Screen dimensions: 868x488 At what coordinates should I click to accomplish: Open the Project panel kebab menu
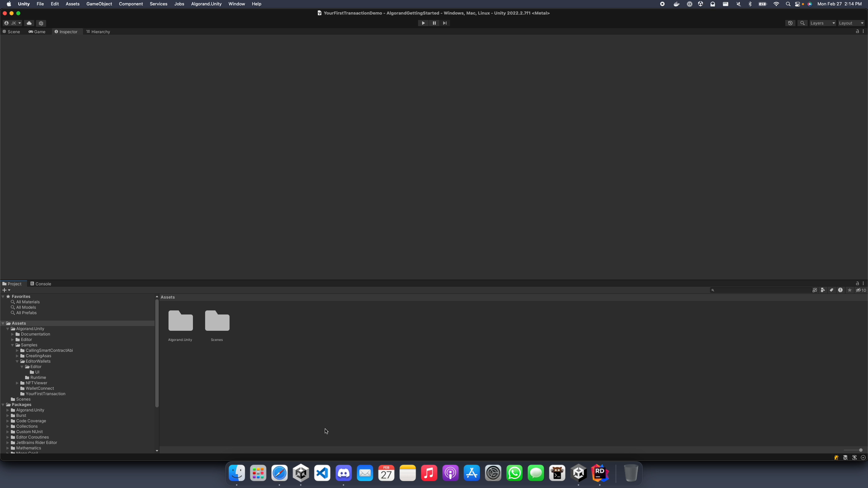coord(863,283)
